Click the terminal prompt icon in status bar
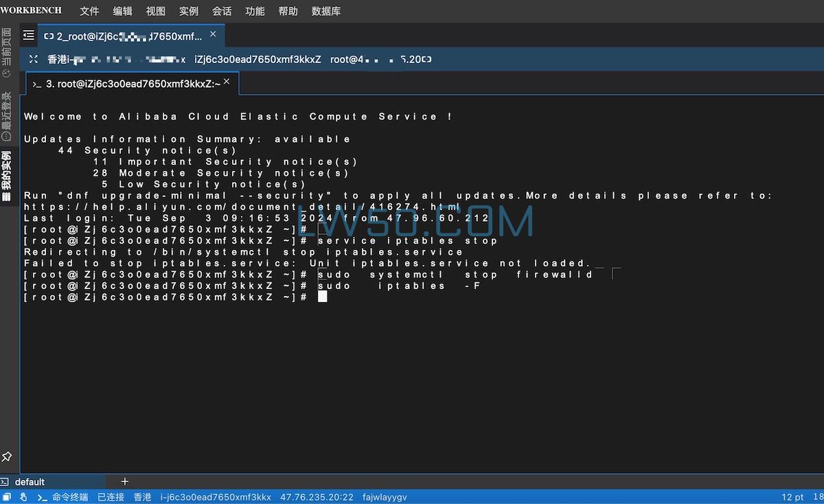824x504 pixels. coord(42,497)
